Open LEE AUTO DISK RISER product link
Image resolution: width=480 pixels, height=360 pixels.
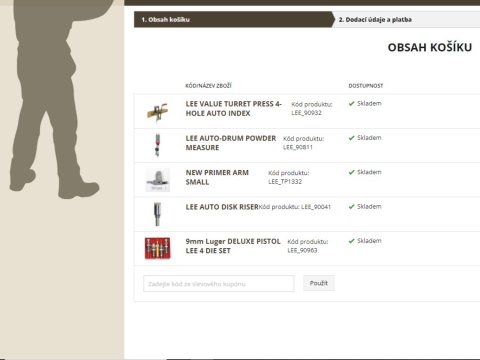[222, 207]
